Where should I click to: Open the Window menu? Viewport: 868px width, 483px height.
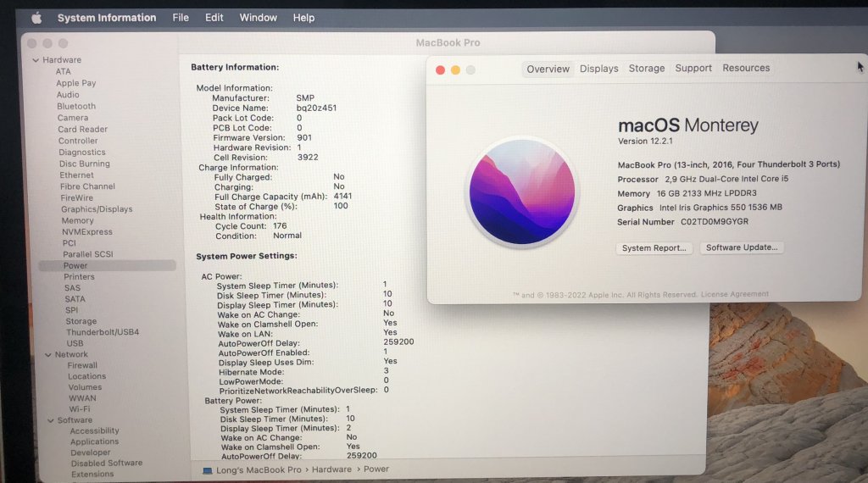point(258,18)
